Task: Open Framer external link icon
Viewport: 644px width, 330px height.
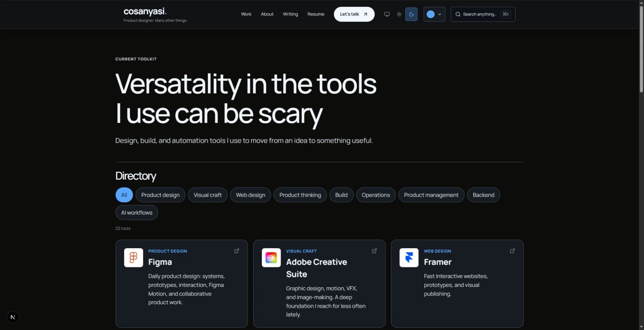Action: coord(512,251)
